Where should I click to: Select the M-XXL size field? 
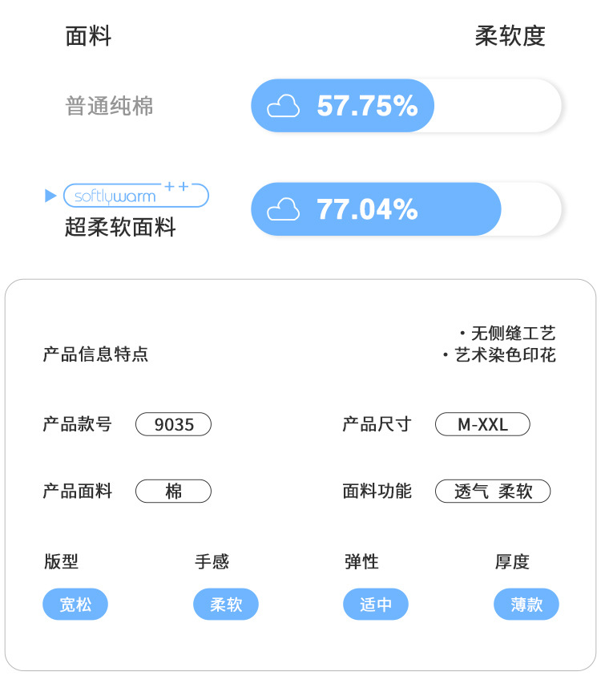(482, 424)
